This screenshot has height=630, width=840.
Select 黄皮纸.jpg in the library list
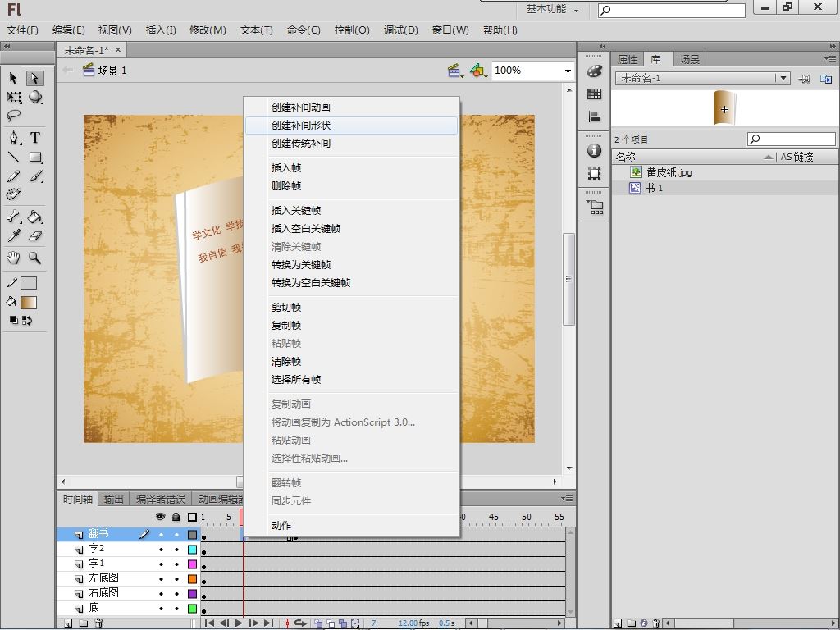coord(669,172)
